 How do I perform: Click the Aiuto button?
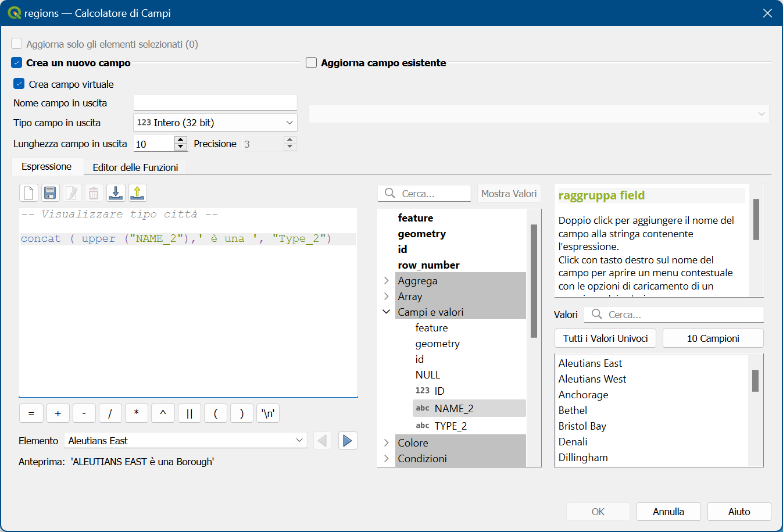(739, 512)
